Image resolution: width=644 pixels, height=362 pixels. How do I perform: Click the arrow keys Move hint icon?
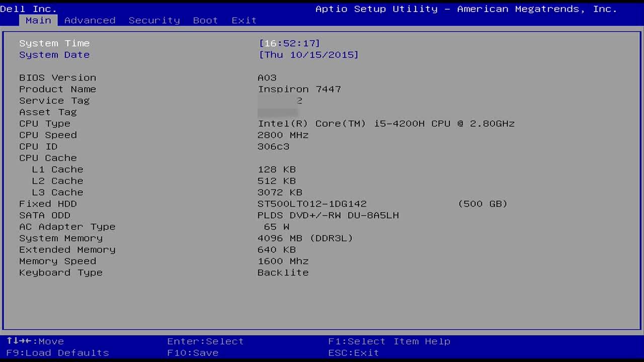pos(19,341)
